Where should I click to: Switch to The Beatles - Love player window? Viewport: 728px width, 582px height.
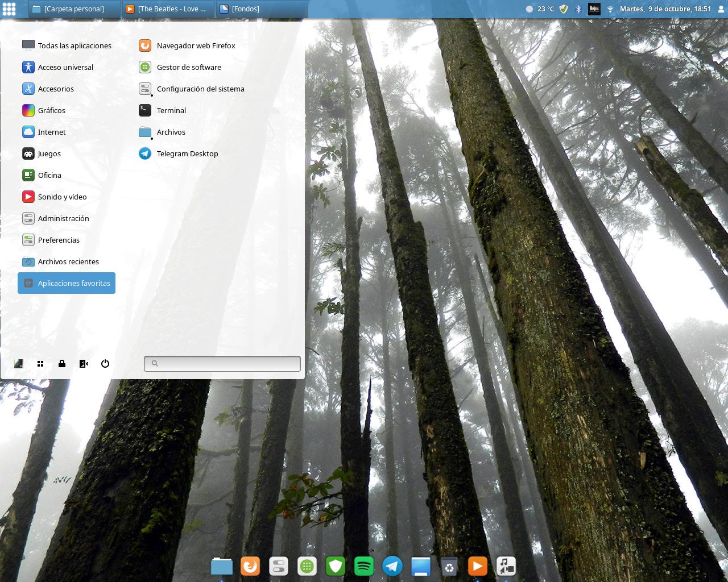(168, 9)
